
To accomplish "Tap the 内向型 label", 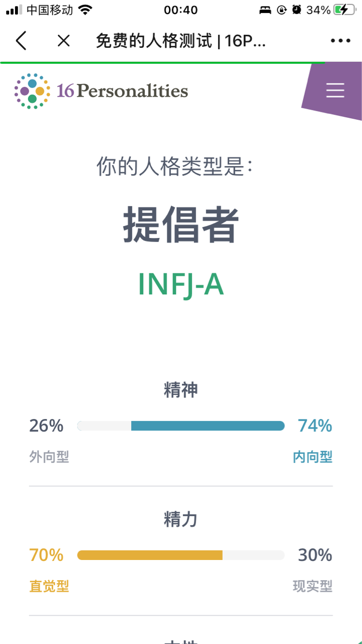I will tap(313, 457).
